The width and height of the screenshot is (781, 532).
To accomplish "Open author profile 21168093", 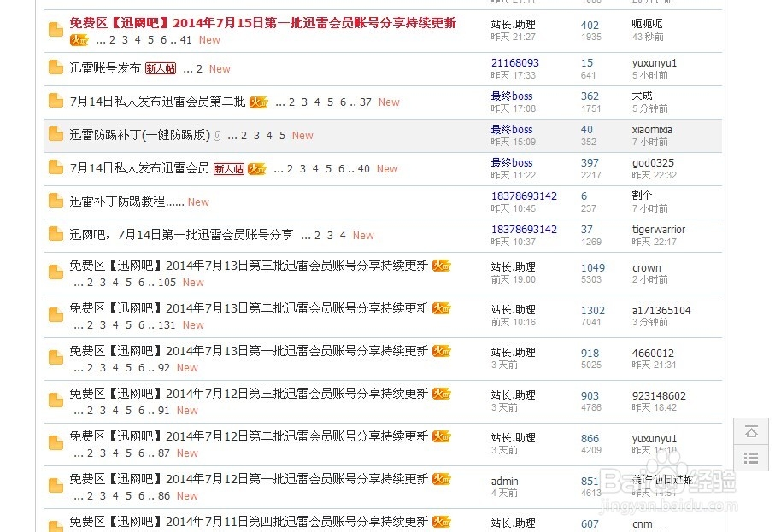I will 515,62.
